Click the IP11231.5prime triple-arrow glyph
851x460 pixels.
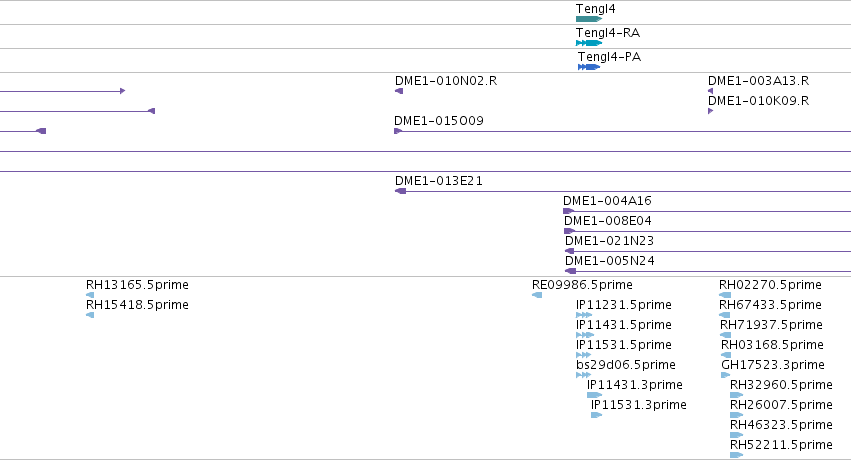coord(584,315)
